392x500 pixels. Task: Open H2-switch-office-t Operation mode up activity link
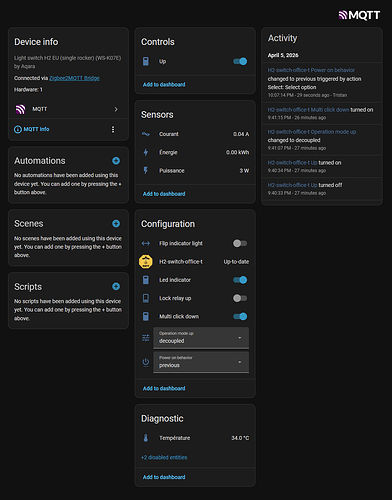[312, 132]
